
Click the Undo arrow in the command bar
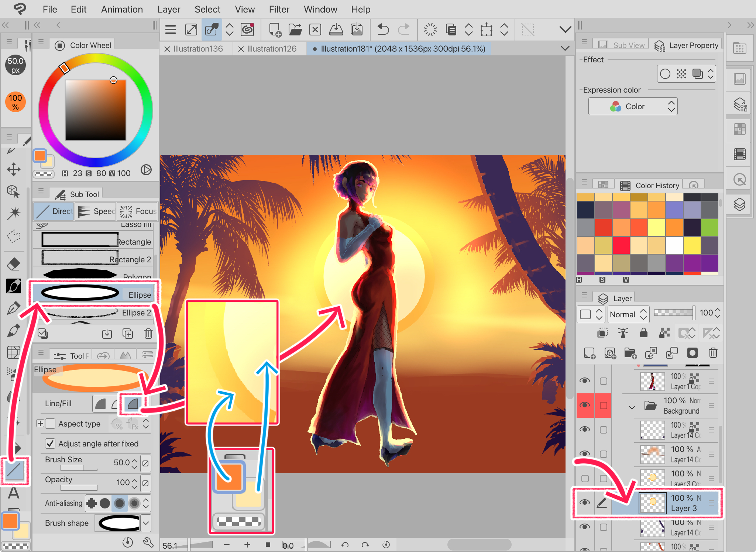pyautogui.click(x=383, y=29)
